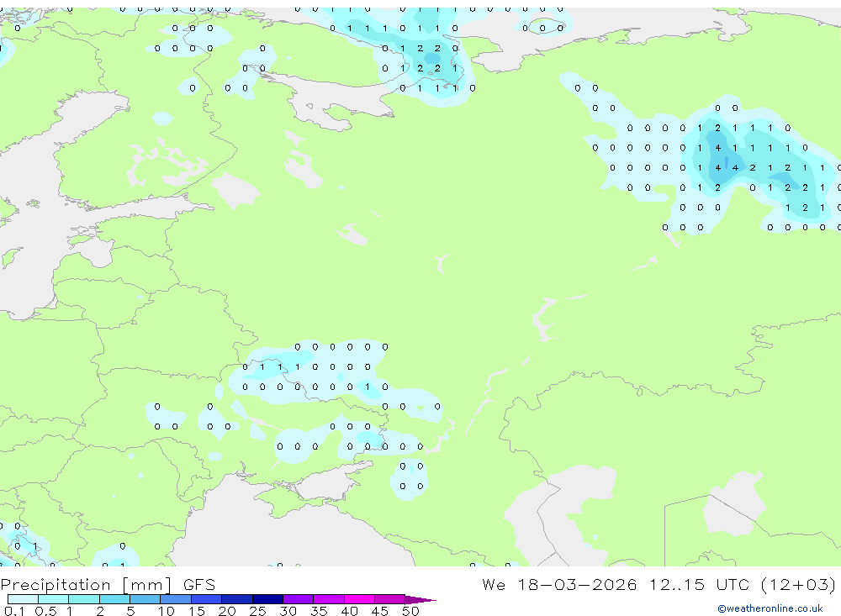Click the 30–35 mm purple legend swatch
841x616 pixels.
point(299,599)
